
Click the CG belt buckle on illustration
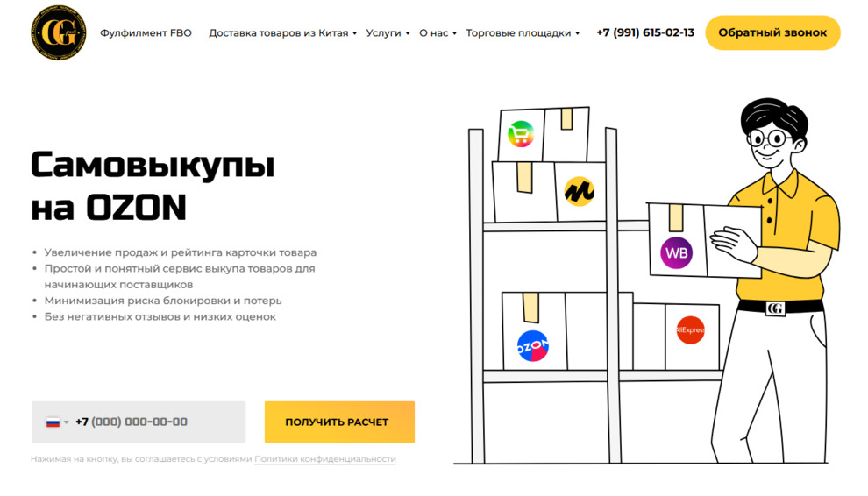774,308
